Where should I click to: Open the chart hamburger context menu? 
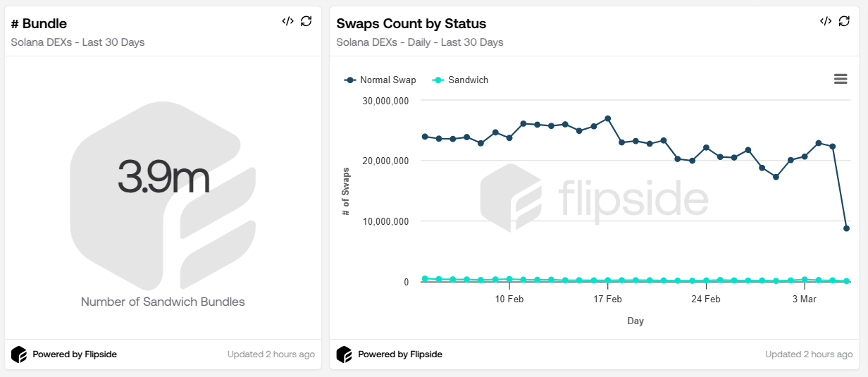(840, 79)
